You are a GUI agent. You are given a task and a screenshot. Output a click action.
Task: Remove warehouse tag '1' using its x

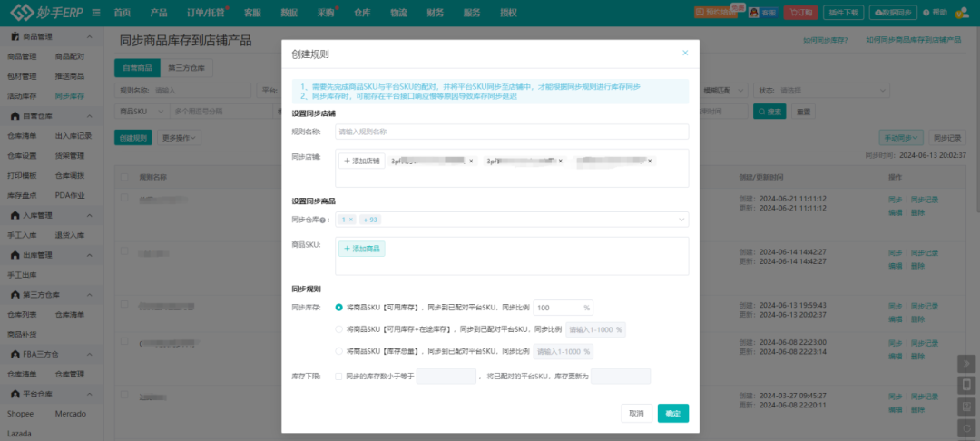tap(351, 220)
